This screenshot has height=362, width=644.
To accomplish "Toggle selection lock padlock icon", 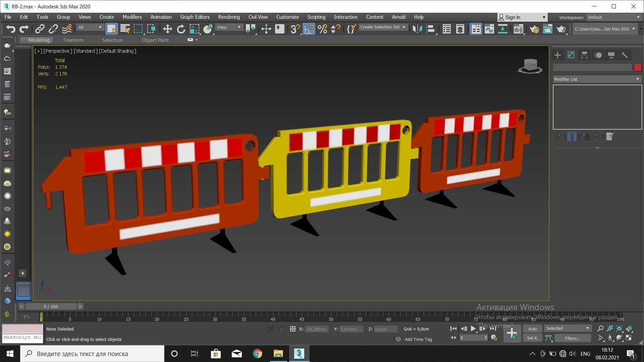I will point(282,329).
